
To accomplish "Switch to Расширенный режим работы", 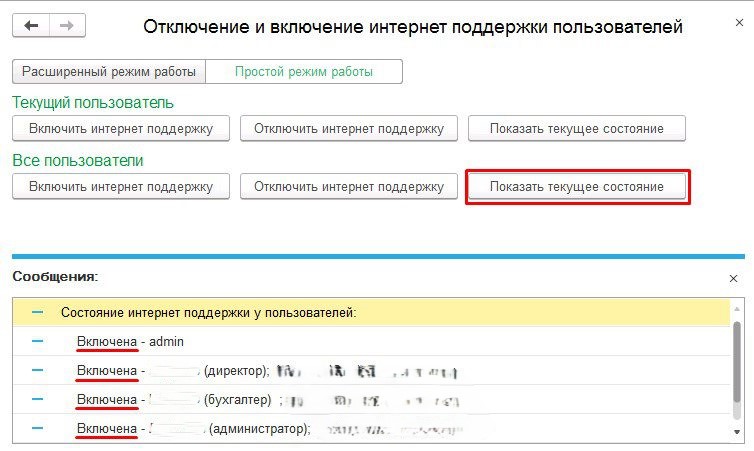I will click(x=109, y=72).
